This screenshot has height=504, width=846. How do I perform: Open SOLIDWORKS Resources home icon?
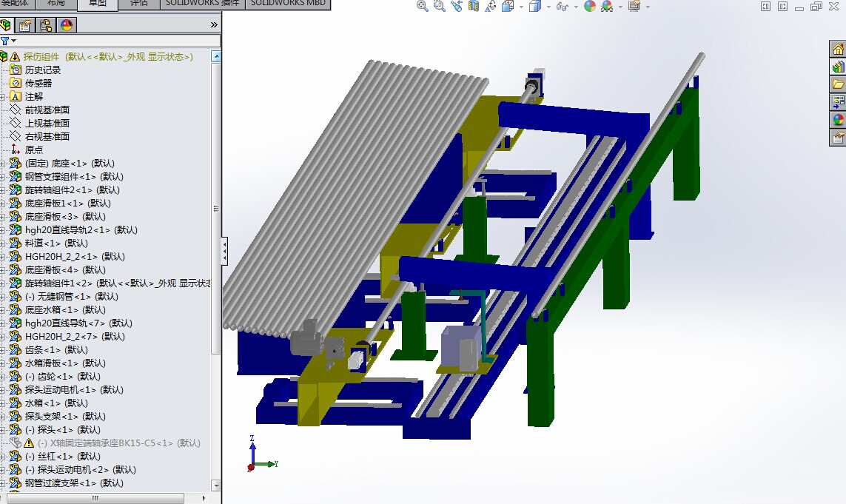pyautogui.click(x=837, y=50)
